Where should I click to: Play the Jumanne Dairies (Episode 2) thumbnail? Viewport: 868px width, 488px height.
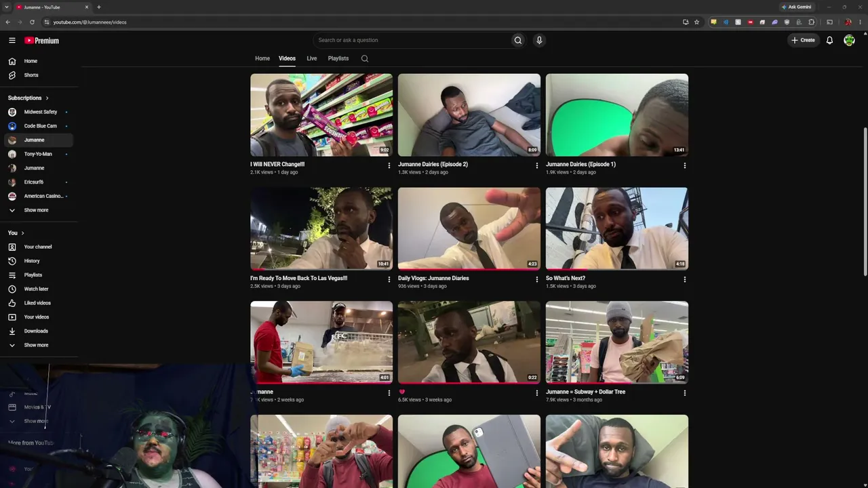[469, 115]
